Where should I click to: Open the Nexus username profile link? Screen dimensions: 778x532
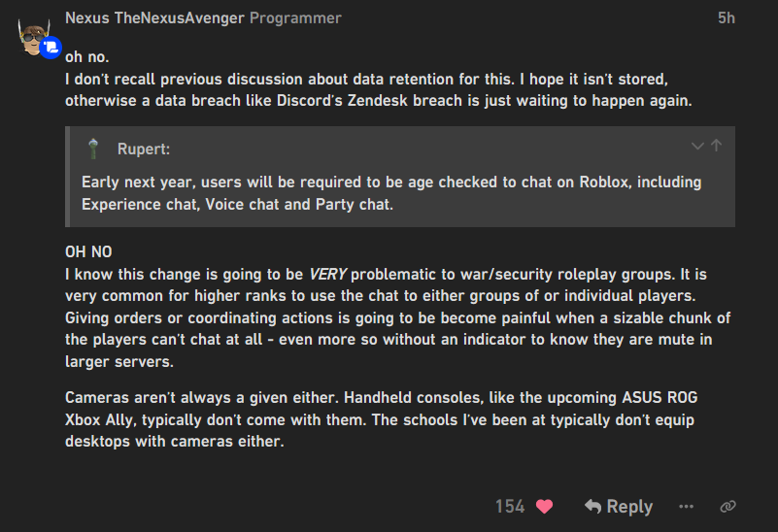pos(85,18)
